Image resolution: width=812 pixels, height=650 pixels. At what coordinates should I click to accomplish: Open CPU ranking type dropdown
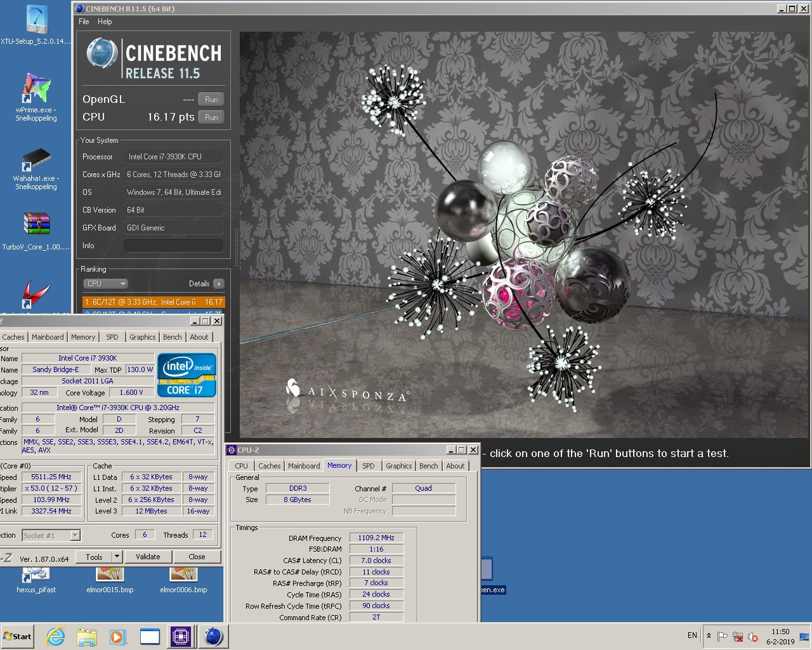click(x=105, y=284)
